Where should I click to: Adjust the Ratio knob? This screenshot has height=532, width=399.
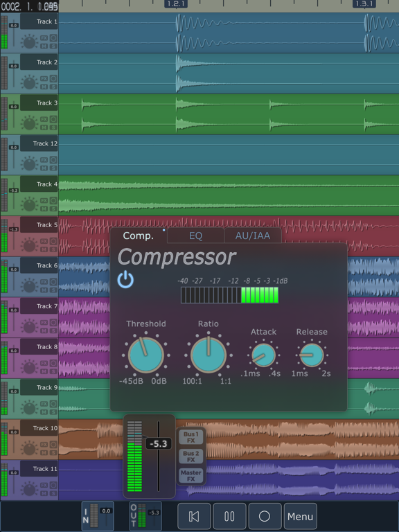click(x=209, y=355)
